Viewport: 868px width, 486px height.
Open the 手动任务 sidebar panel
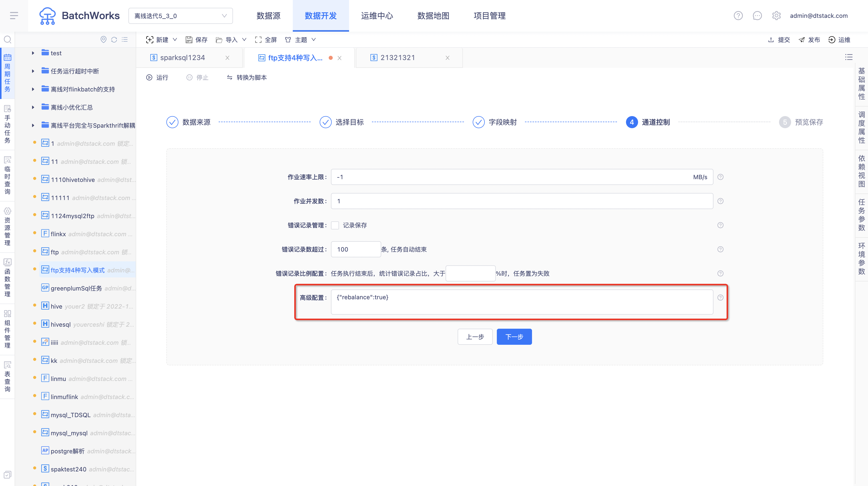(7, 124)
